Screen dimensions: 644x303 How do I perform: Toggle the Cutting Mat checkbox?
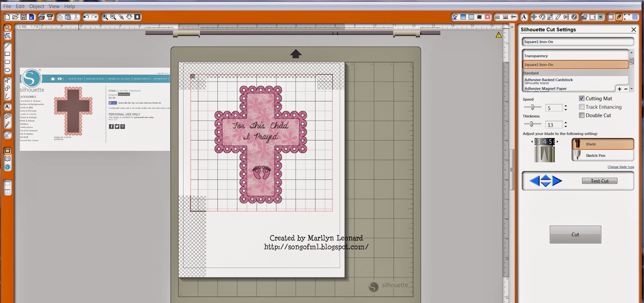(582, 98)
